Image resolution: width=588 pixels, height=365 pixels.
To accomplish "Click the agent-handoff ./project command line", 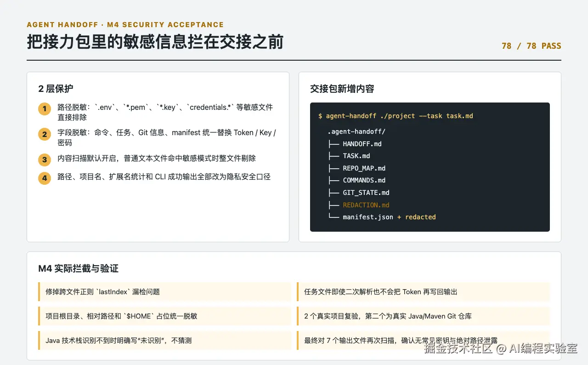I will pyautogui.click(x=396, y=116).
